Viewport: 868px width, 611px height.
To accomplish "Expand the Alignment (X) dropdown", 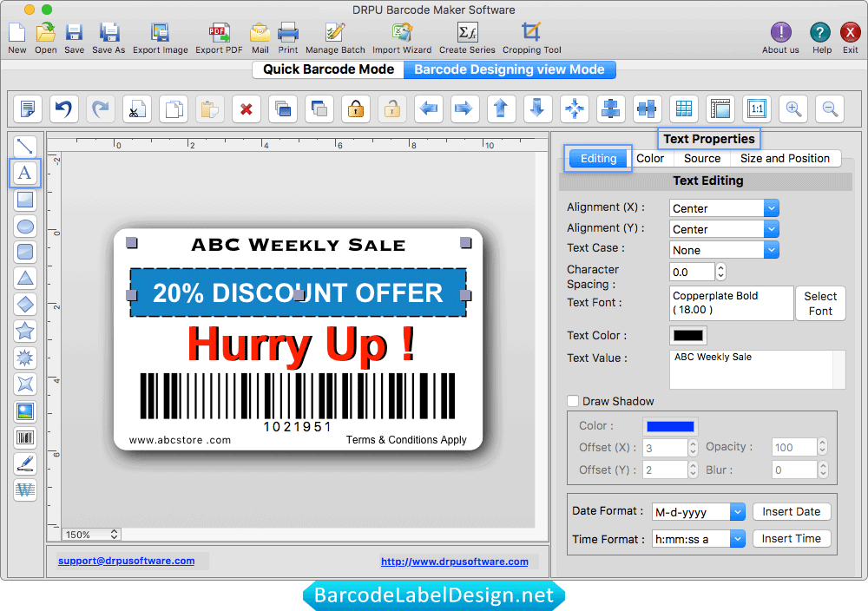I will coord(772,208).
